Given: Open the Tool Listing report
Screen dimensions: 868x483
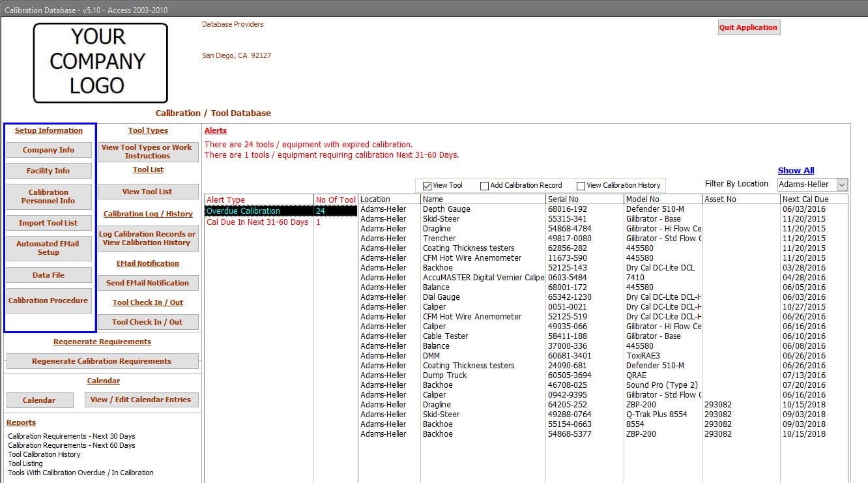Looking at the screenshot, I should [25, 463].
